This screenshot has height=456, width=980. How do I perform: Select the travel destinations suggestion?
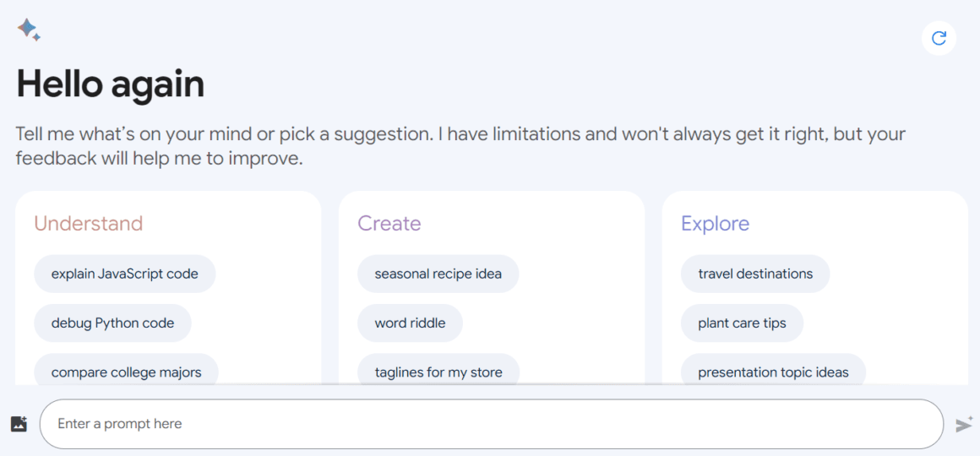[755, 274]
